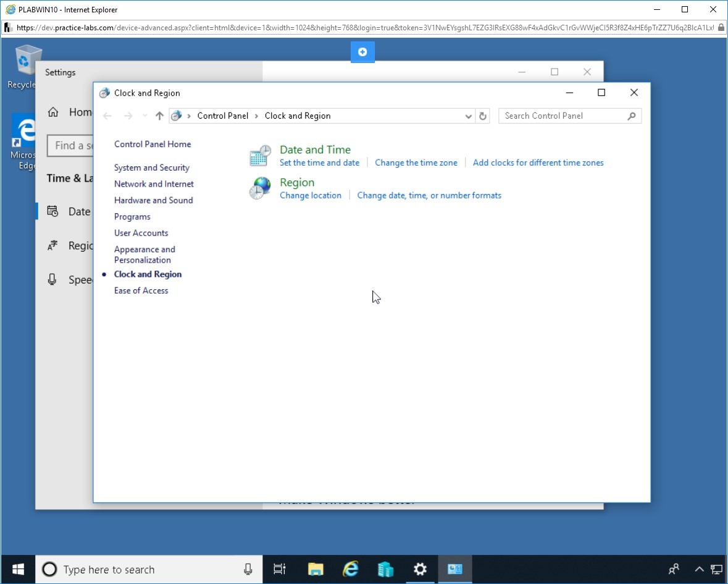Click Clock and Region breadcrumb
728x584 pixels.
click(298, 116)
